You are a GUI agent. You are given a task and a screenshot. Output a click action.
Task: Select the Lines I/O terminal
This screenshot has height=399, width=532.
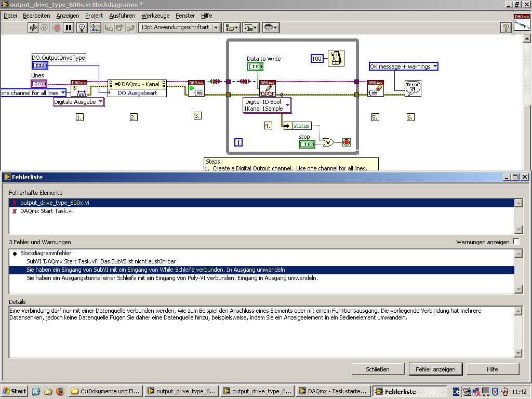(x=39, y=84)
